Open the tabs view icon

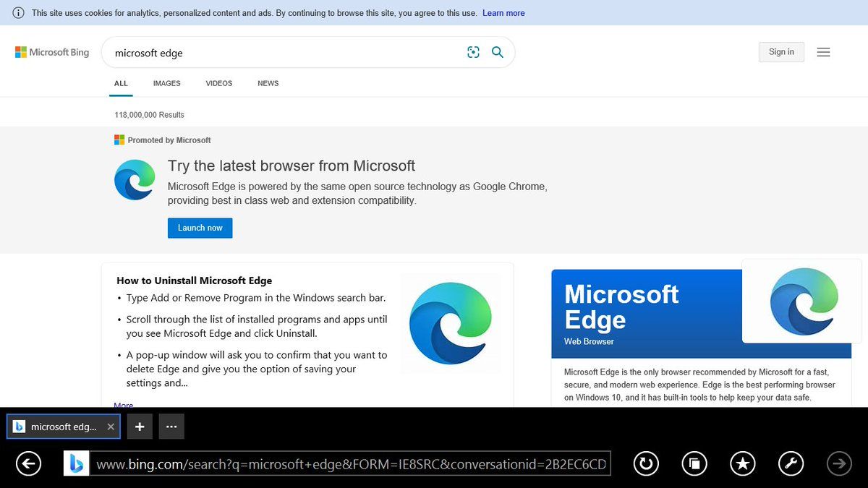(694, 464)
